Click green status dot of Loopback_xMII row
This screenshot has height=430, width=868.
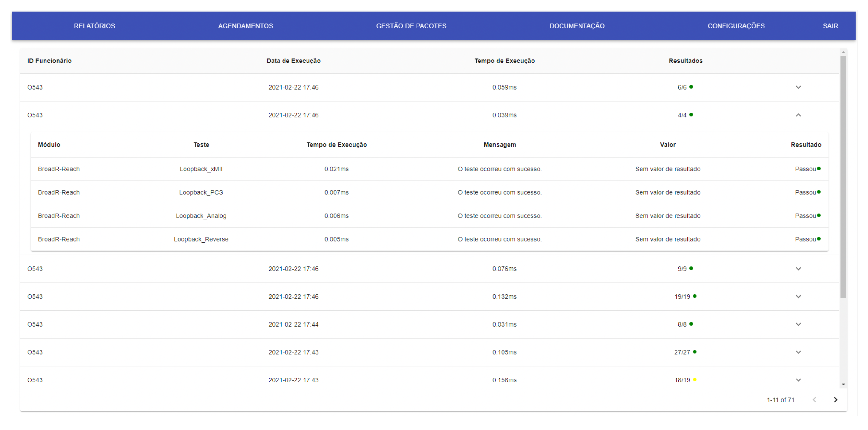819,169
